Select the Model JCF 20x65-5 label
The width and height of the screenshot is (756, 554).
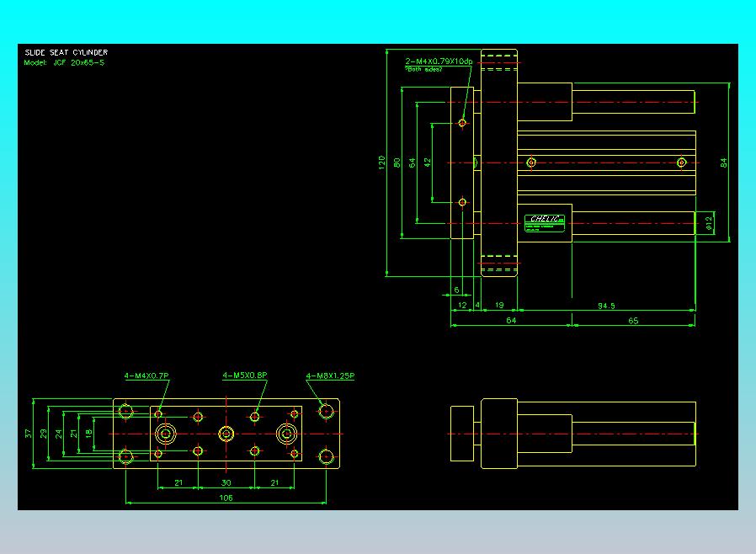click(64, 62)
